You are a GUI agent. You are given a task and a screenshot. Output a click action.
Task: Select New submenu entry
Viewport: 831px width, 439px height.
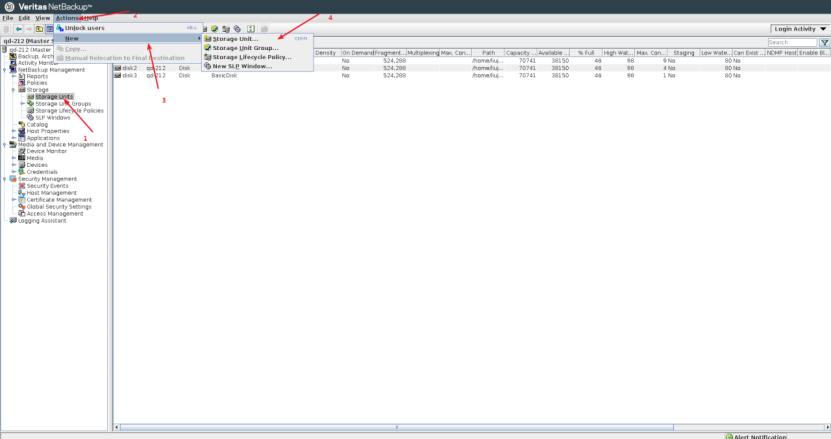tap(128, 39)
